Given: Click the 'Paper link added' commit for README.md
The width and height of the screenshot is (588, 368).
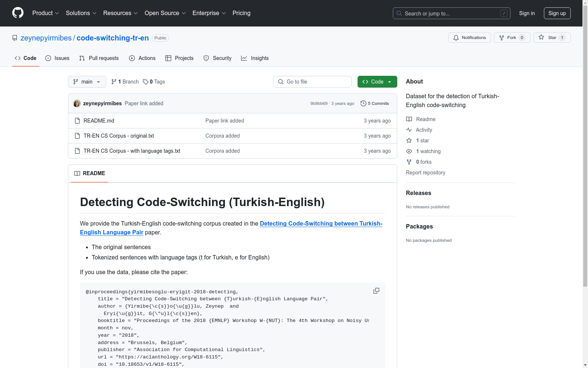Looking at the screenshot, I should (x=225, y=121).
